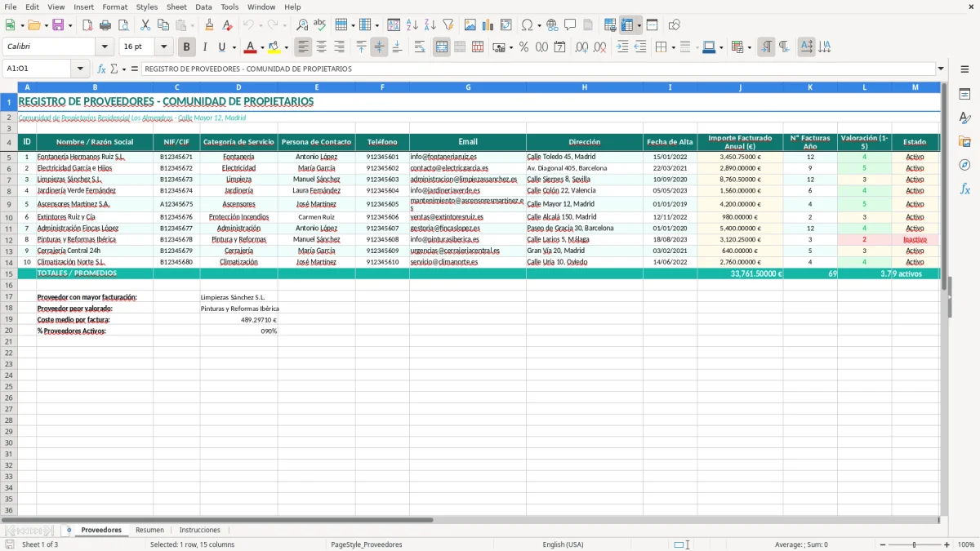Remove a decimal place
Screen dimensions: 980x551
599,47
